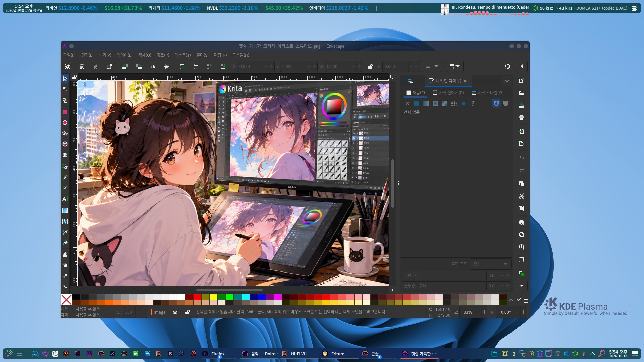
Task: Click Select all objects toolbar icon
Action: tap(68, 66)
